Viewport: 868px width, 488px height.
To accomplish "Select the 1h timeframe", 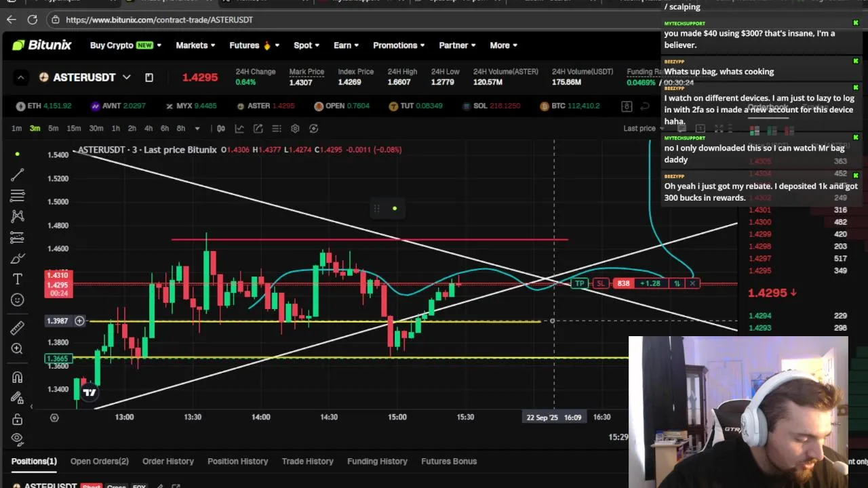I will click(116, 128).
